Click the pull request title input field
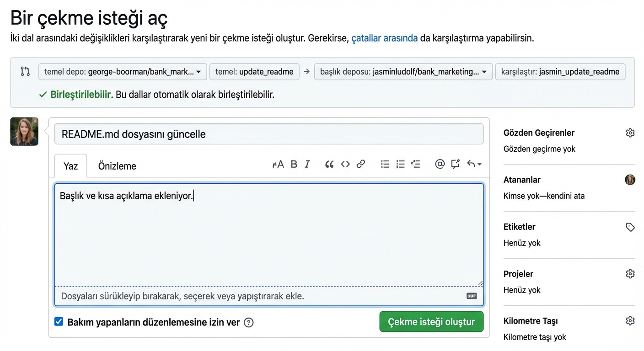The height and width of the screenshot is (351, 644). click(x=268, y=134)
